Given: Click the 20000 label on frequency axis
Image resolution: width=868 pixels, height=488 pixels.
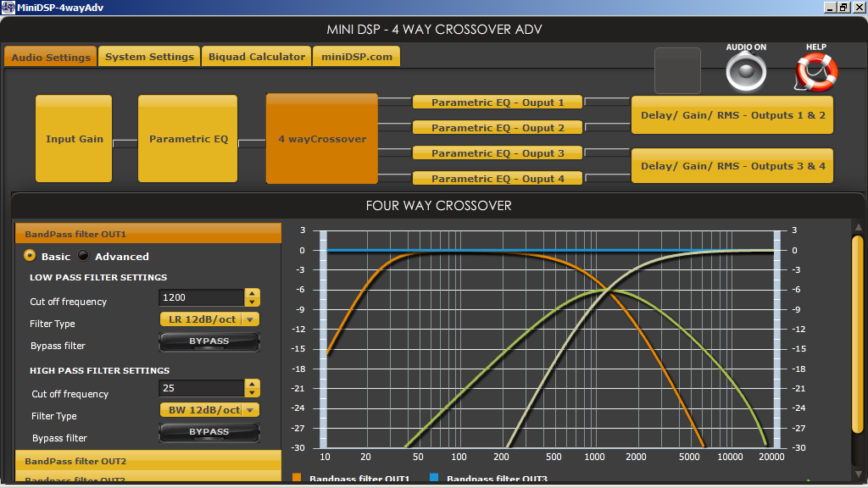Looking at the screenshot, I should tap(771, 457).
